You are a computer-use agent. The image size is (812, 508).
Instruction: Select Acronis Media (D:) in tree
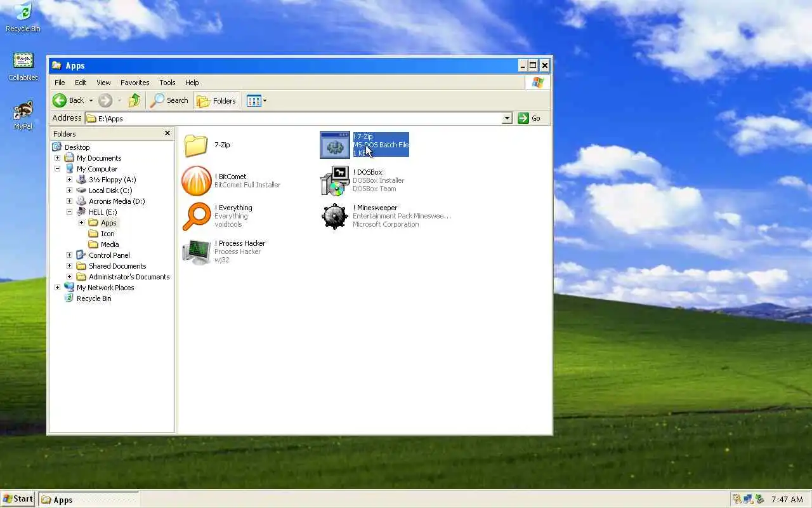[x=117, y=201]
